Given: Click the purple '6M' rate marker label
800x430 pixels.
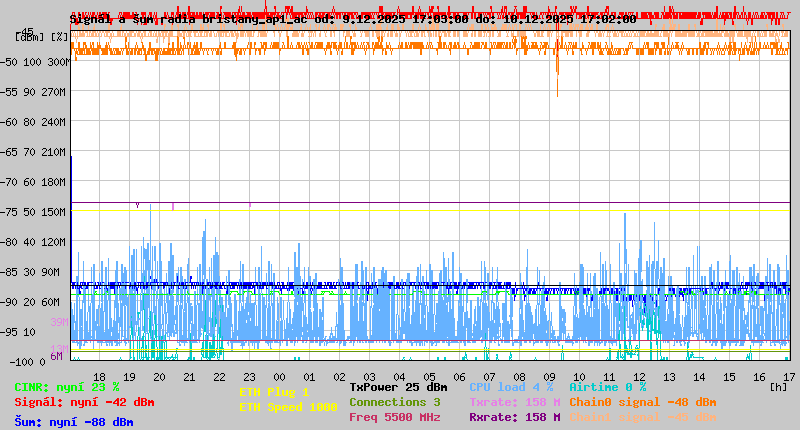Looking at the screenshot, I should click(56, 356).
